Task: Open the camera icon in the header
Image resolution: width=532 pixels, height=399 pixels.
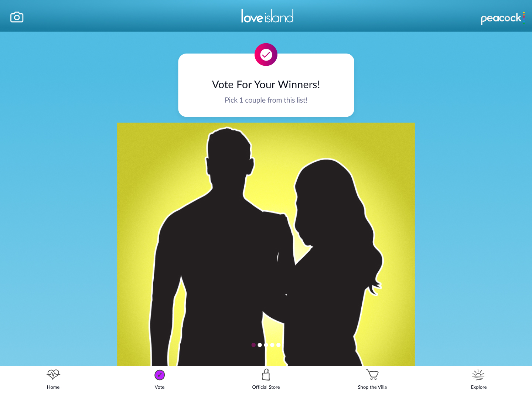Action: point(17,17)
